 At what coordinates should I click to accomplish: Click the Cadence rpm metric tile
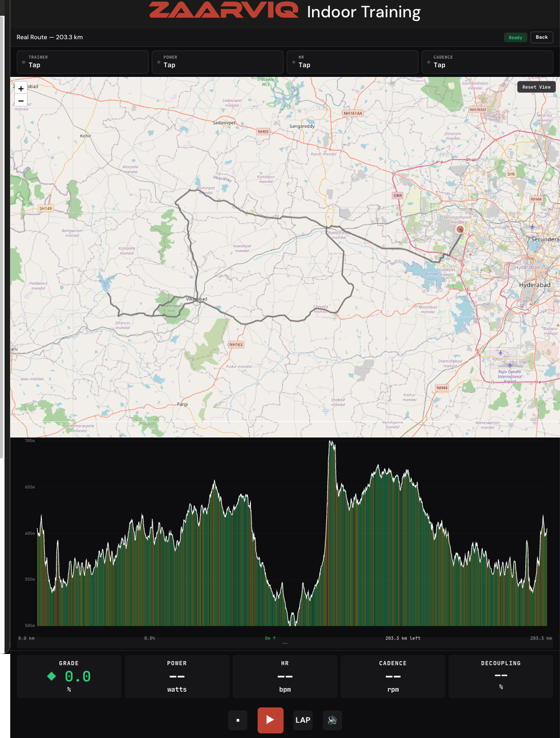393,676
